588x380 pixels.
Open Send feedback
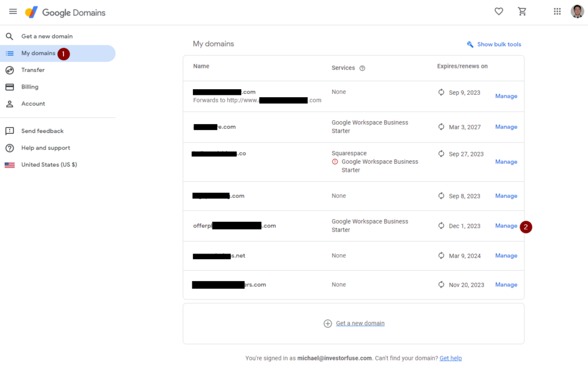click(42, 131)
